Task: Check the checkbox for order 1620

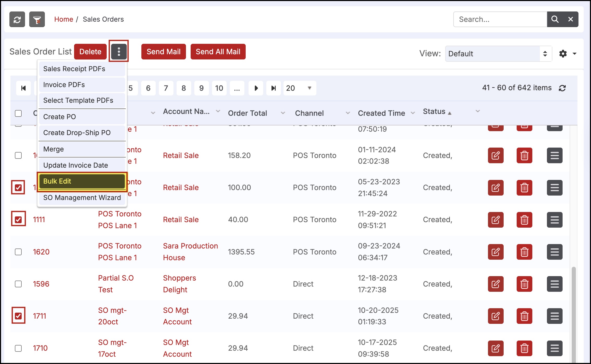Action: pos(18,252)
